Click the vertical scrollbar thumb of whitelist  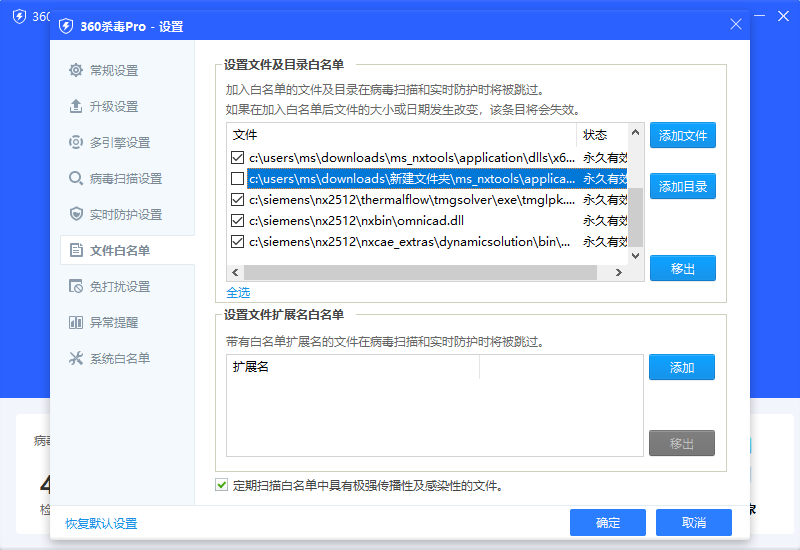635,217
